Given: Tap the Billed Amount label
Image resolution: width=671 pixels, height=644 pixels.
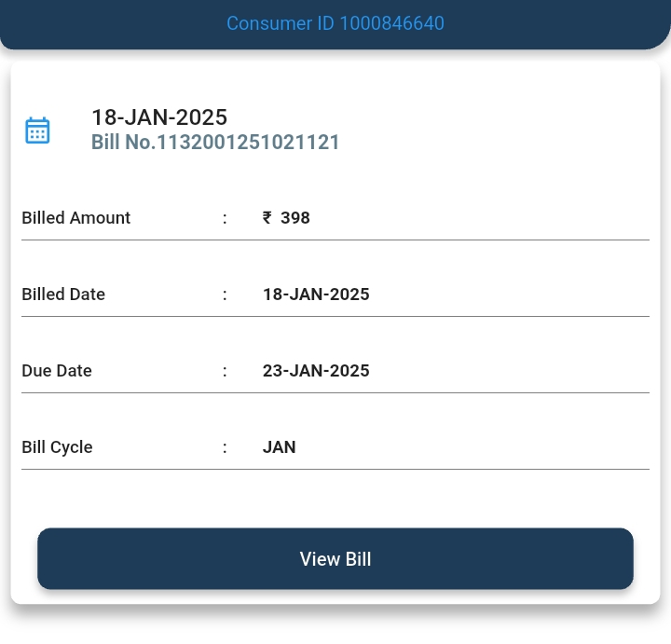Looking at the screenshot, I should 76,218.
